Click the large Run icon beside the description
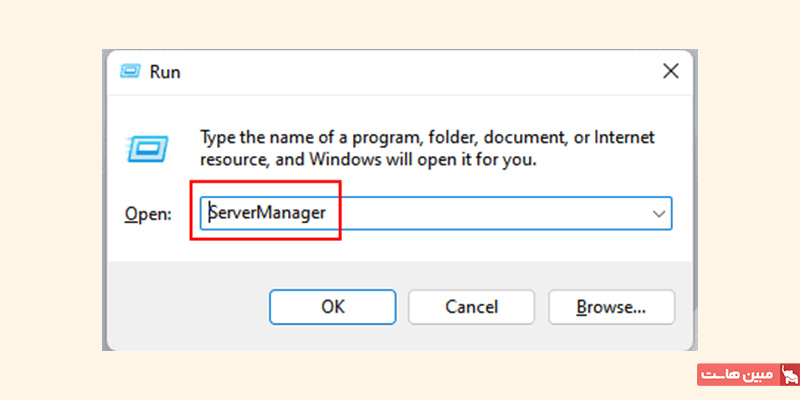The image size is (800, 400). (x=147, y=149)
